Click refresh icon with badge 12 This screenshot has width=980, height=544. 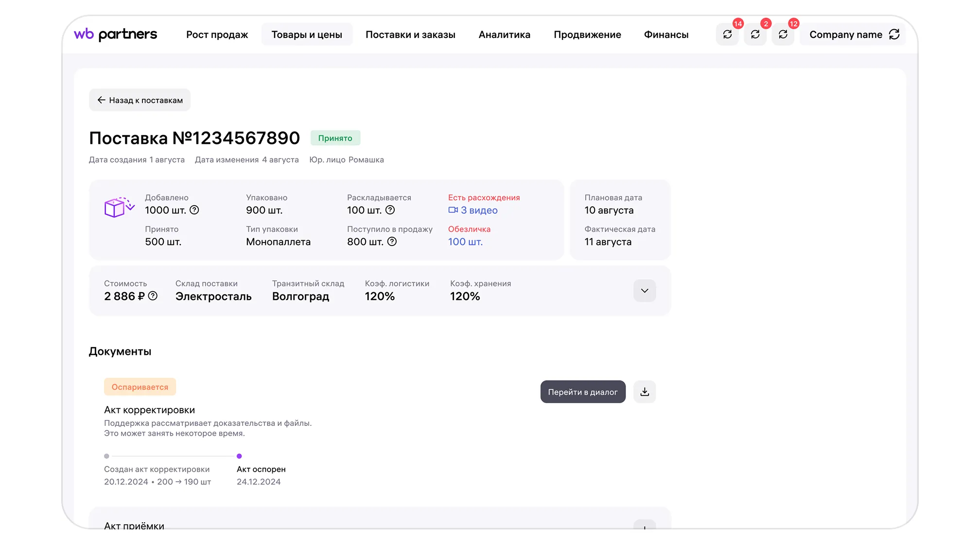(x=783, y=35)
